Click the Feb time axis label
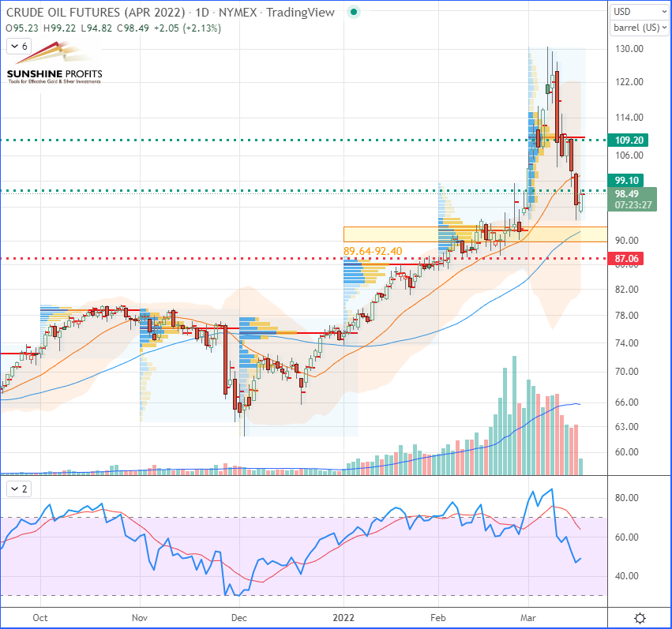 point(438,618)
